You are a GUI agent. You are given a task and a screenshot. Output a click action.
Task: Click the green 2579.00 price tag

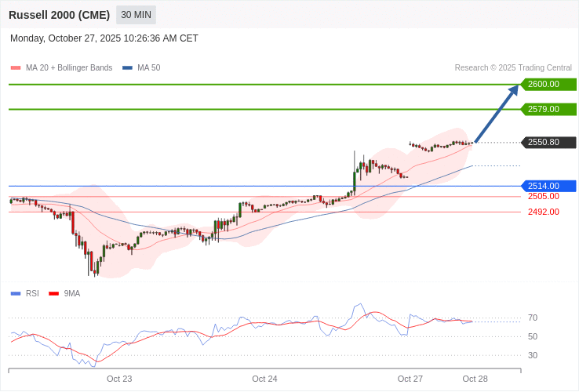coord(548,109)
